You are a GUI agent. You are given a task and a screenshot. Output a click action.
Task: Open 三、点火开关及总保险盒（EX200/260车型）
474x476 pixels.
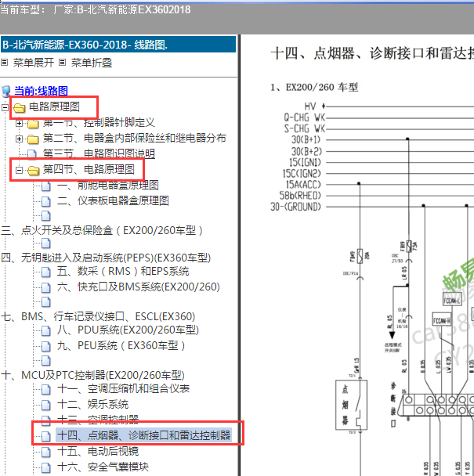(102, 231)
